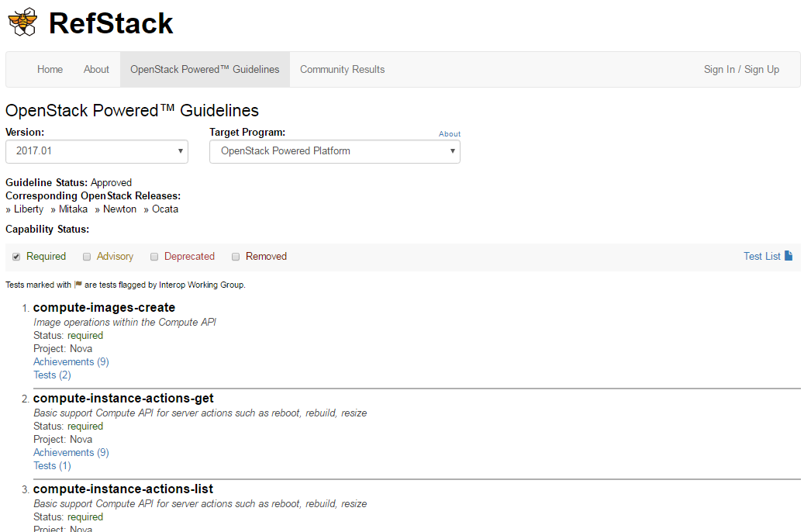Go to the Home nav item

(x=50, y=69)
